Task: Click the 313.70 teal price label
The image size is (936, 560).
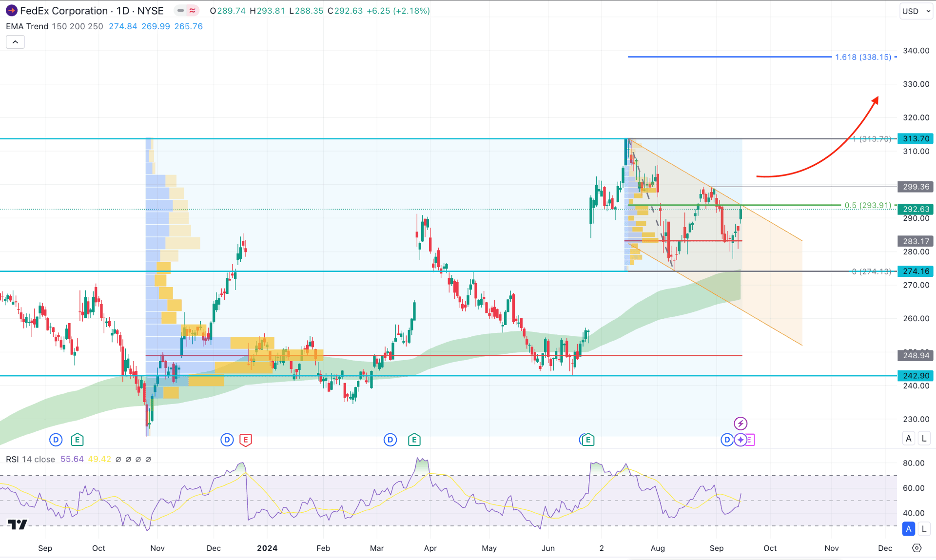Action: (x=916, y=139)
